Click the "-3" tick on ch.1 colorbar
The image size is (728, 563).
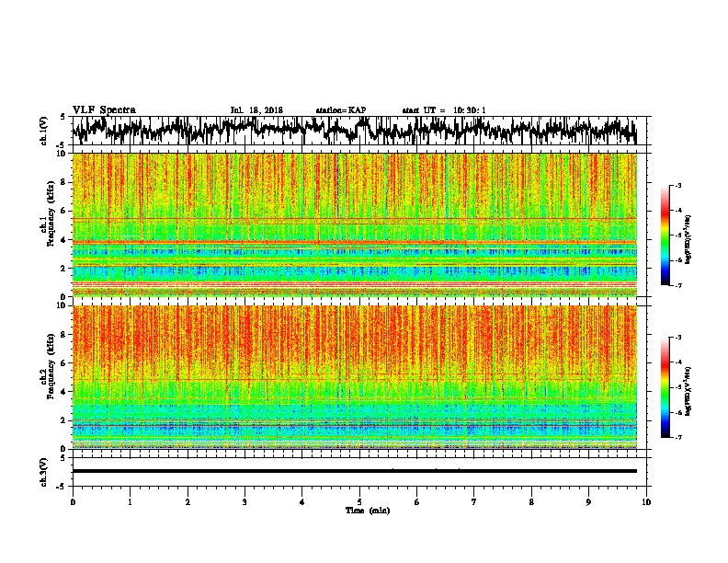(x=677, y=186)
